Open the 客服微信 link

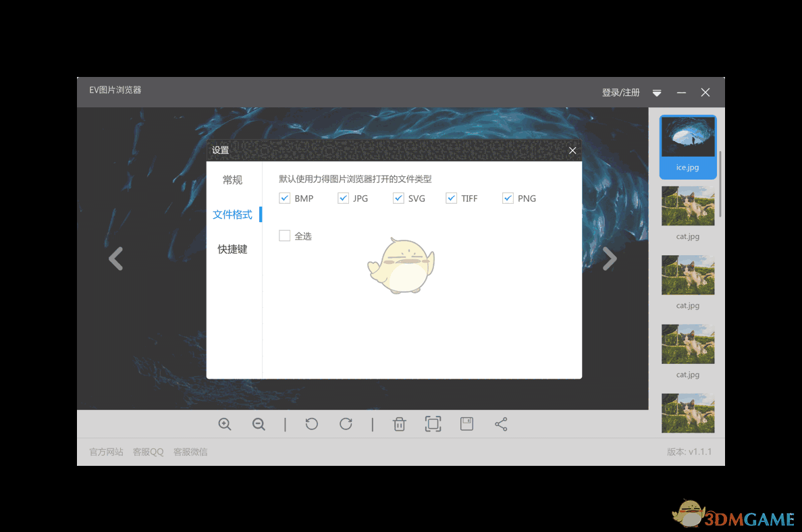coord(190,452)
